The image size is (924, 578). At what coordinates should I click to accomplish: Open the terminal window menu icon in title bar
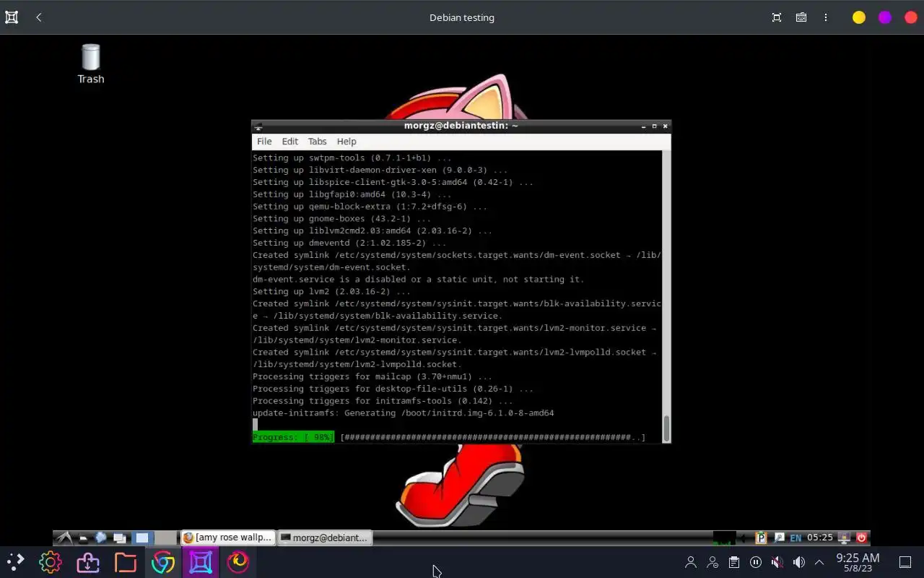click(x=258, y=126)
